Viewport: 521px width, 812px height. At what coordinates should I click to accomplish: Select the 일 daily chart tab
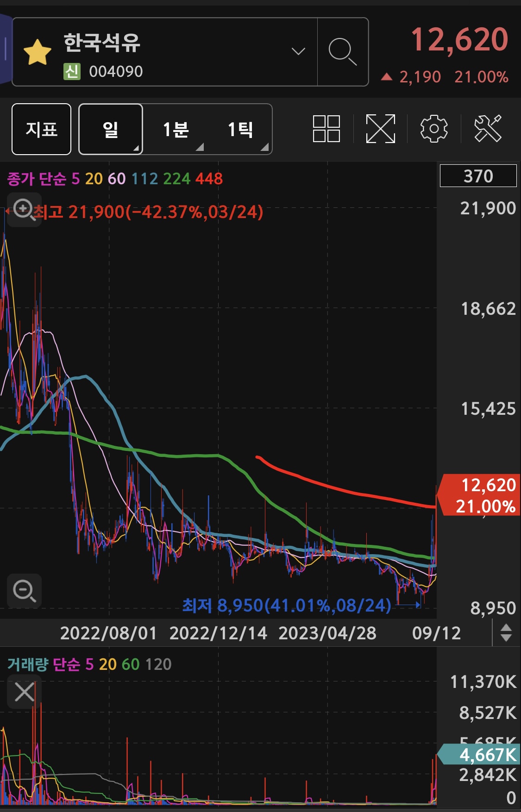click(111, 129)
